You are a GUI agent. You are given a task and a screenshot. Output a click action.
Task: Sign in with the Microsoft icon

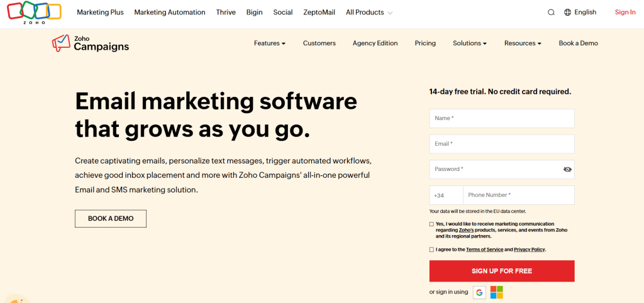pyautogui.click(x=497, y=292)
